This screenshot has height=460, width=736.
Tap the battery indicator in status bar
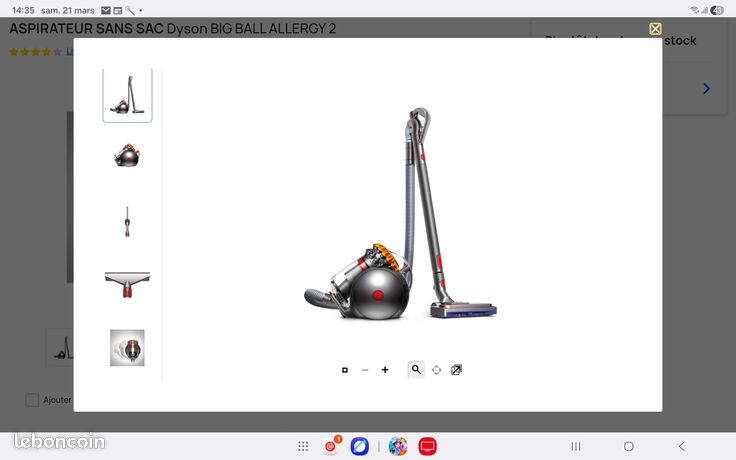point(717,10)
